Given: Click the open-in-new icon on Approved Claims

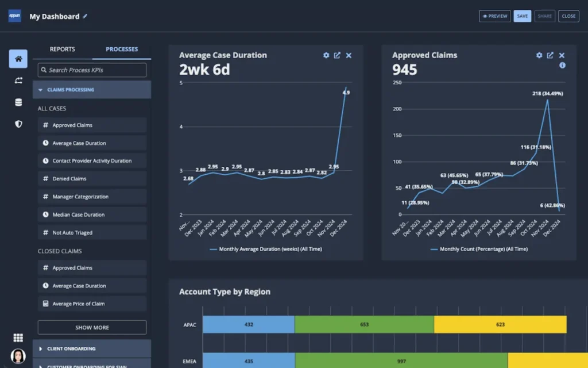Looking at the screenshot, I should tap(550, 55).
